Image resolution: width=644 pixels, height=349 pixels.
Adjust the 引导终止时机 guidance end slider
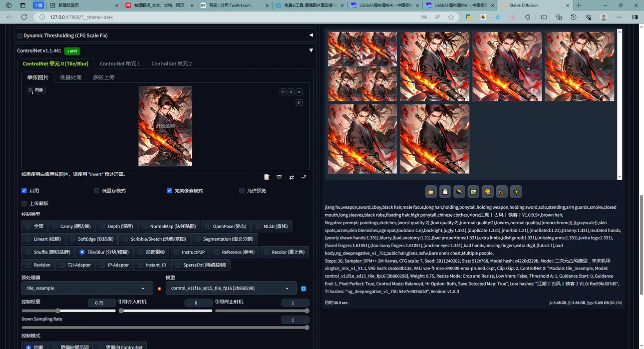(x=262, y=311)
